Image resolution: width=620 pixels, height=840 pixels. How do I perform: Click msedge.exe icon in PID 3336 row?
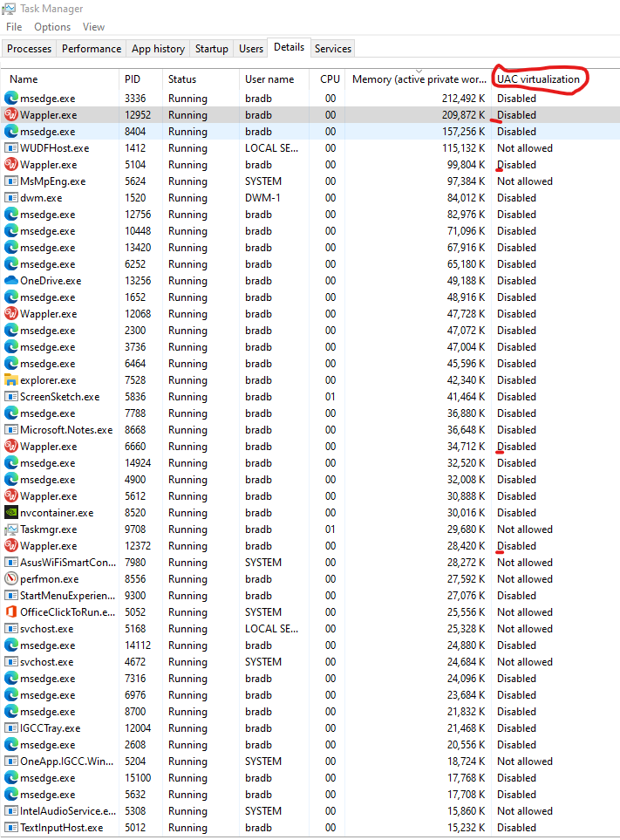10,98
